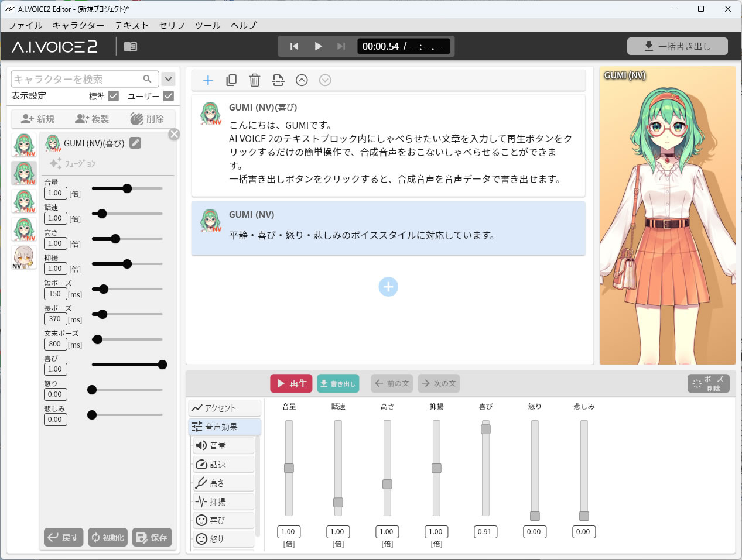Click 削除 to delete the preset
The image size is (742, 560).
tap(147, 119)
